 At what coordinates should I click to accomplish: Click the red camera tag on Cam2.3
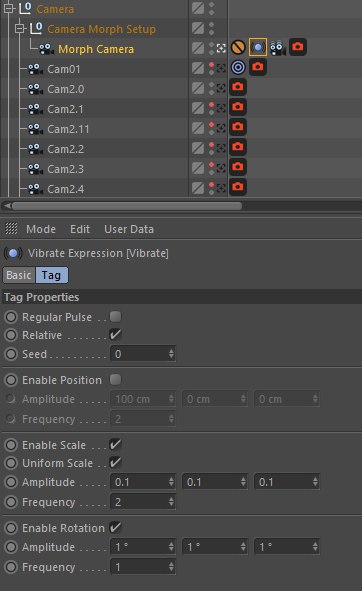(238, 167)
